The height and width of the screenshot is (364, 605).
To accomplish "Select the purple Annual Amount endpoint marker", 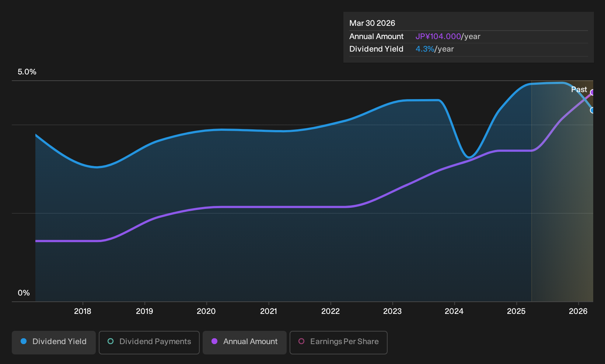I will point(592,92).
